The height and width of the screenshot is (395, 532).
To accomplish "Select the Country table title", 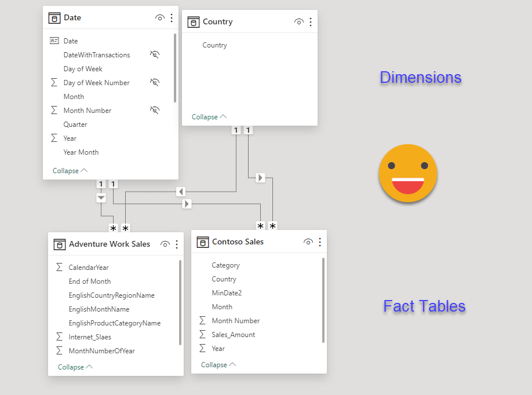I will (218, 21).
